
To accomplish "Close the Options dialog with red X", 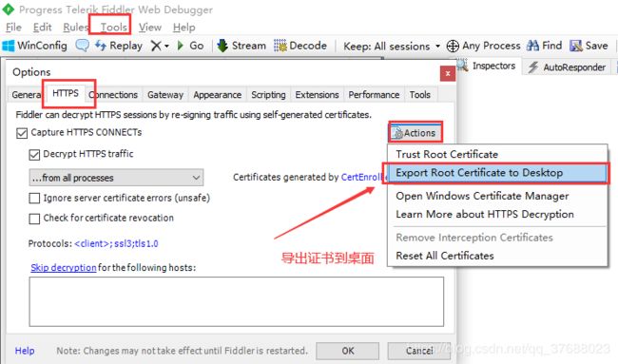I will 448,73.
